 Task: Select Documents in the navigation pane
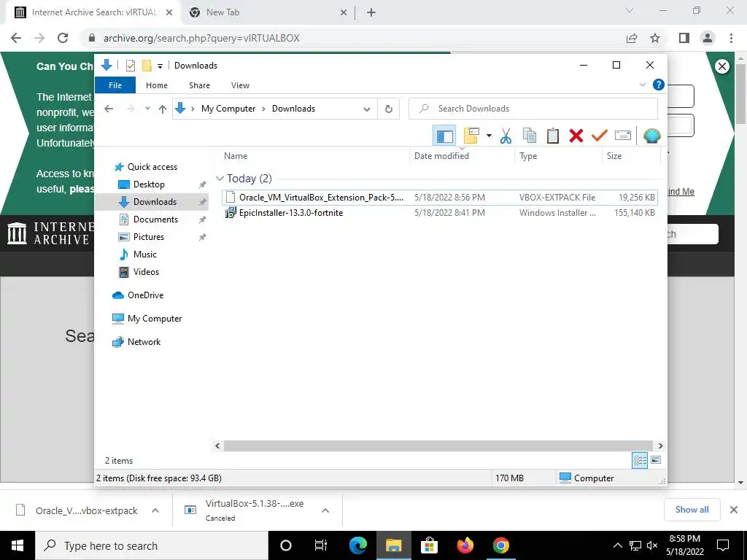tap(155, 219)
